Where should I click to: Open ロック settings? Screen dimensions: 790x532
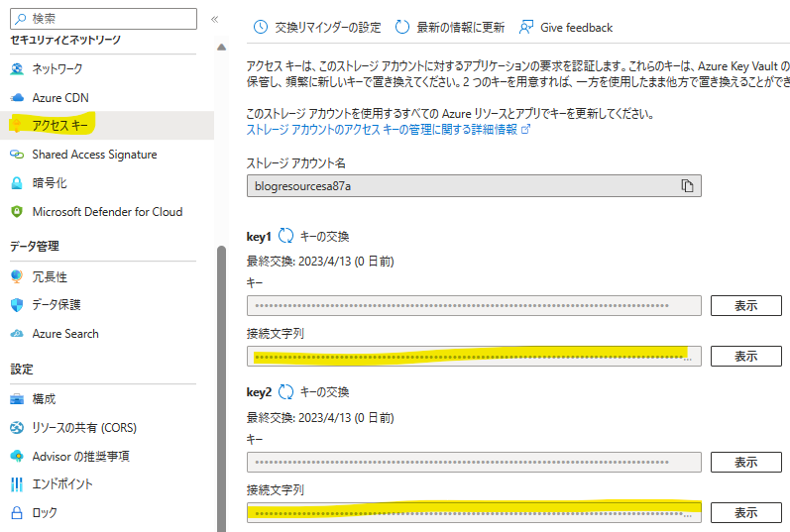45,513
